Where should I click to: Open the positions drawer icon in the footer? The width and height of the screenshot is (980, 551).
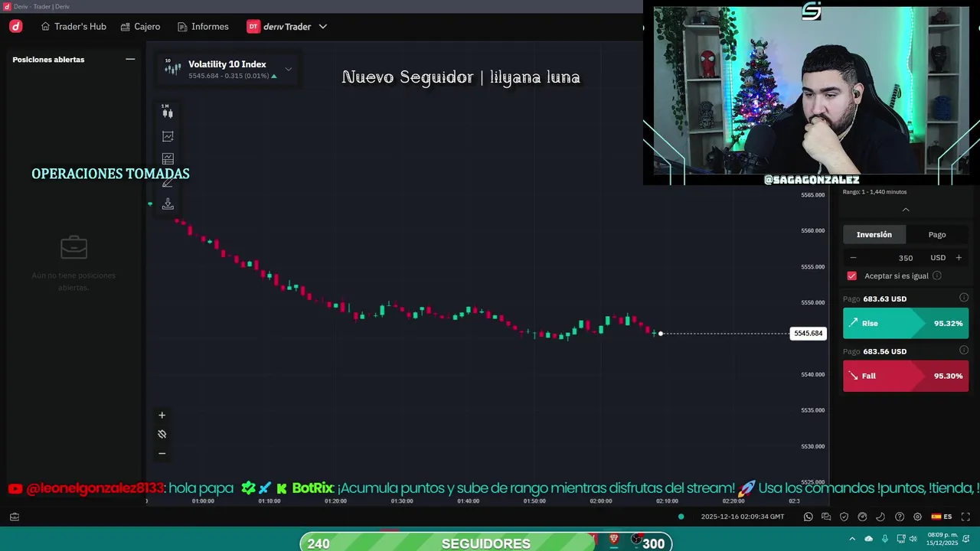(x=15, y=517)
